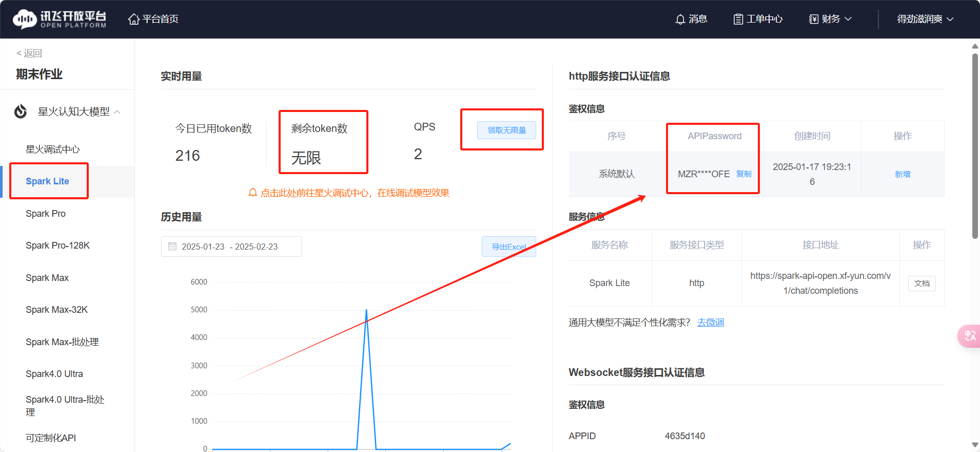Select Spark Pro-128K in sidebar
980x452 pixels.
(x=57, y=246)
